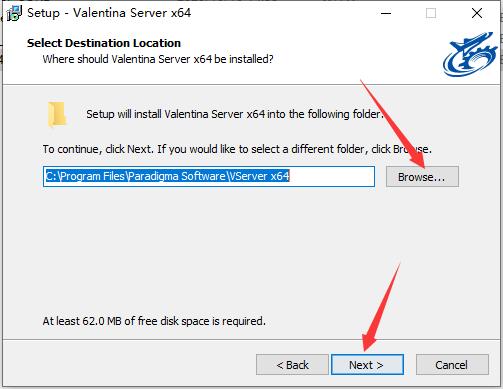Click the yellow folder icon
This screenshot has width=503, height=389.
pos(57,114)
